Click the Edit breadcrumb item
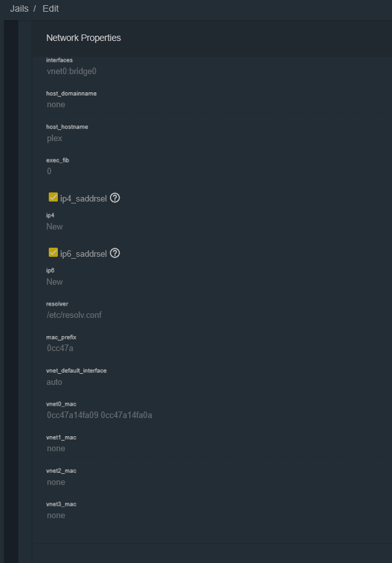 pyautogui.click(x=51, y=9)
